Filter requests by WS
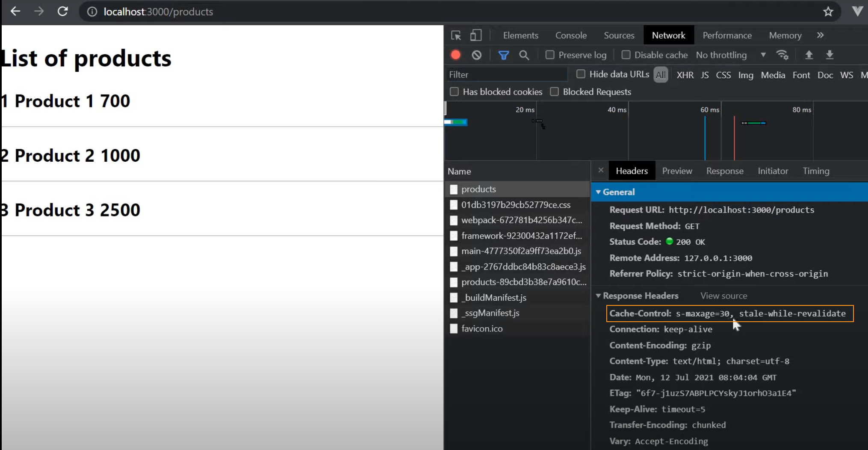Viewport: 868px width, 450px height. (x=847, y=75)
